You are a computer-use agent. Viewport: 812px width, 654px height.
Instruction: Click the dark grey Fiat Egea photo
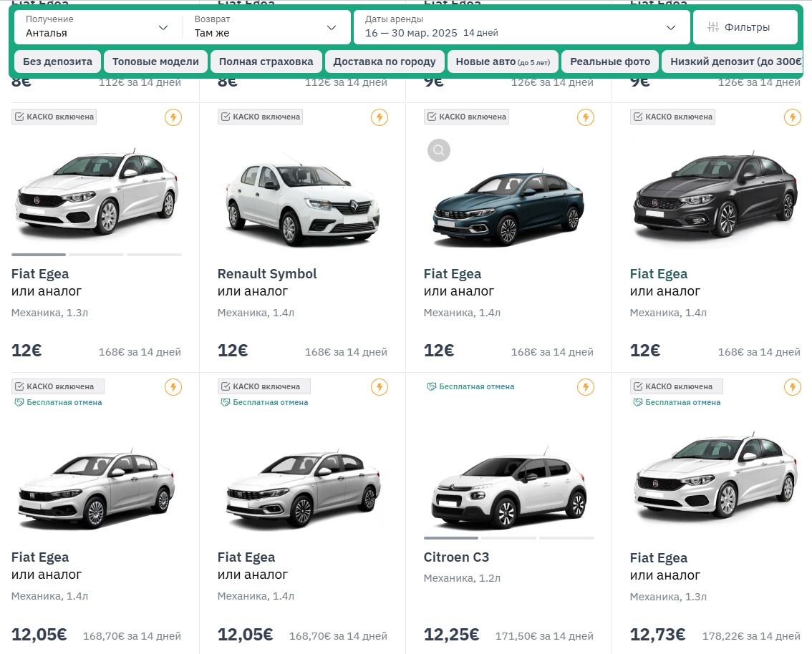click(x=714, y=193)
